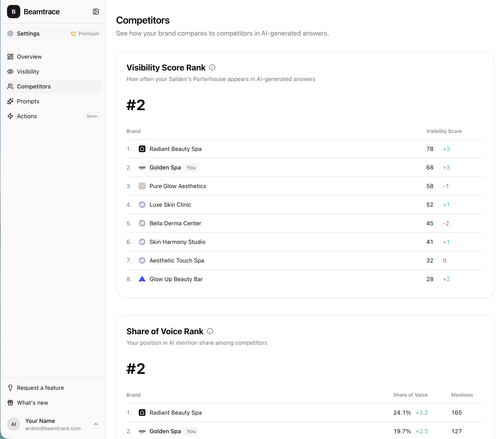The image size is (504, 439).
Task: Open the Overview page
Action: pos(29,57)
